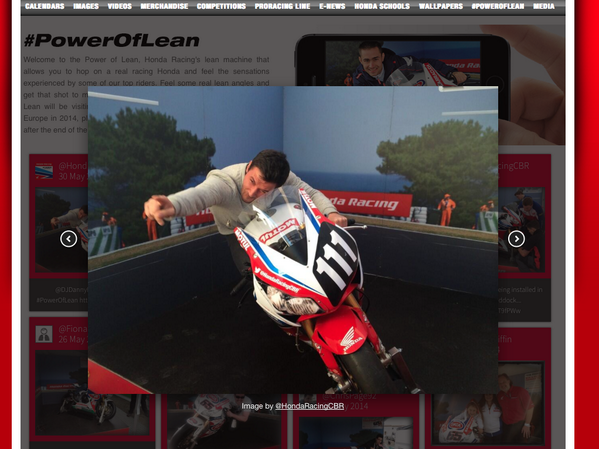Open the E-News menu item
The width and height of the screenshot is (599, 449).
(x=332, y=6)
